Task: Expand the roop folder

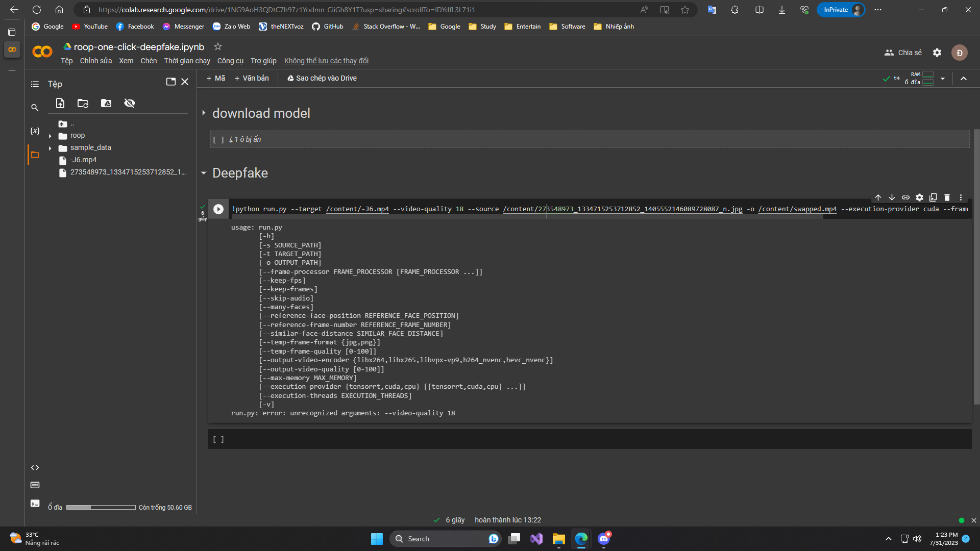Action: [50, 136]
